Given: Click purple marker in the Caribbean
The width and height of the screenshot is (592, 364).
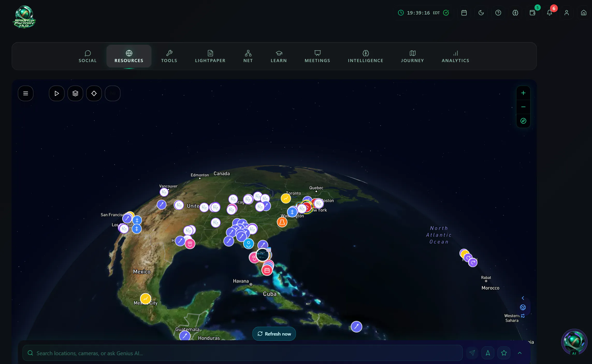Looking at the screenshot, I should click(x=356, y=326).
